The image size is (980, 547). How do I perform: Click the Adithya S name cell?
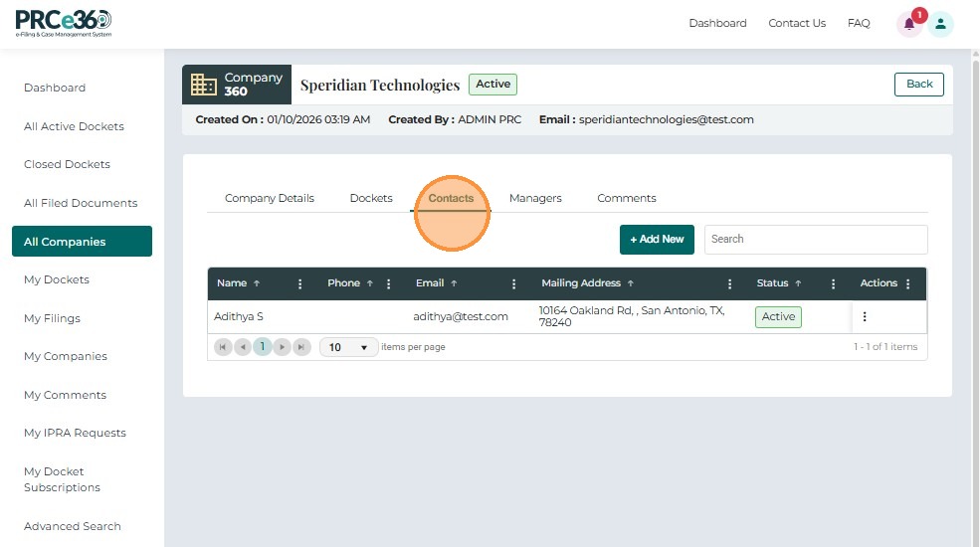tap(239, 317)
